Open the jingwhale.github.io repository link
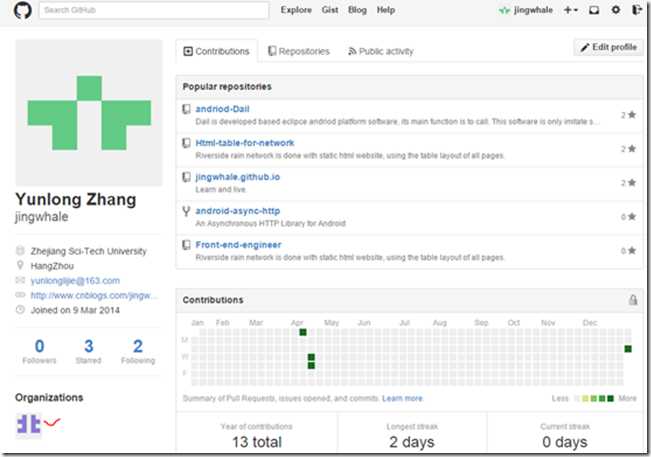The image size is (651, 457). pyautogui.click(x=237, y=177)
